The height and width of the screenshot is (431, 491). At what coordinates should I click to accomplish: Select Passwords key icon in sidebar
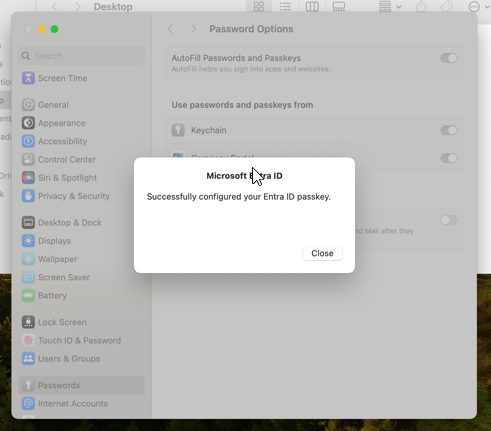pos(28,385)
